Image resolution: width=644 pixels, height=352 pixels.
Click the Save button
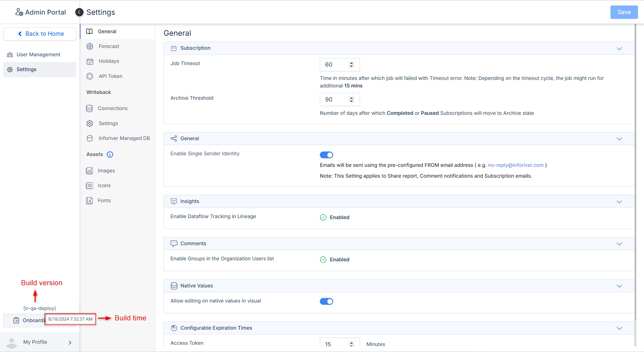pos(624,12)
